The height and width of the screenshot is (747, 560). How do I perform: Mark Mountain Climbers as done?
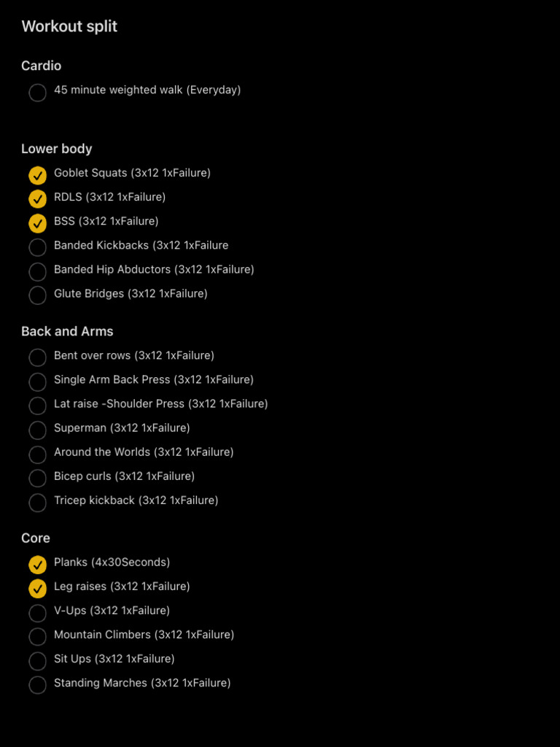click(x=38, y=637)
